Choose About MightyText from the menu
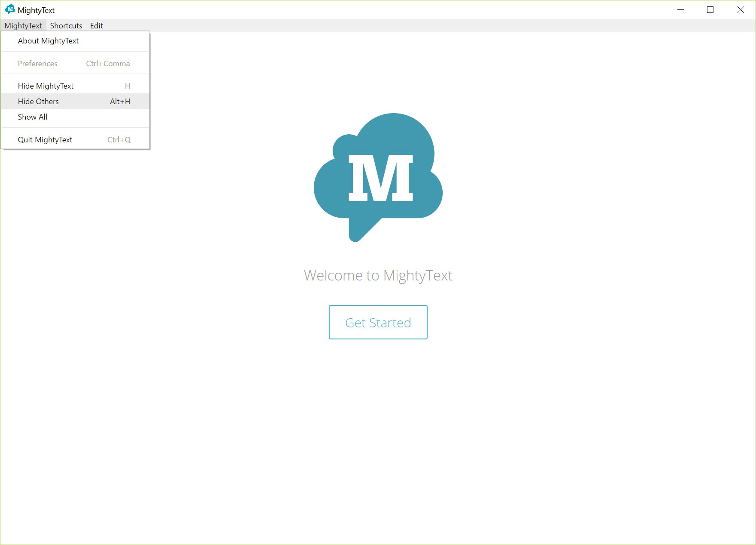The image size is (756, 545). (48, 41)
